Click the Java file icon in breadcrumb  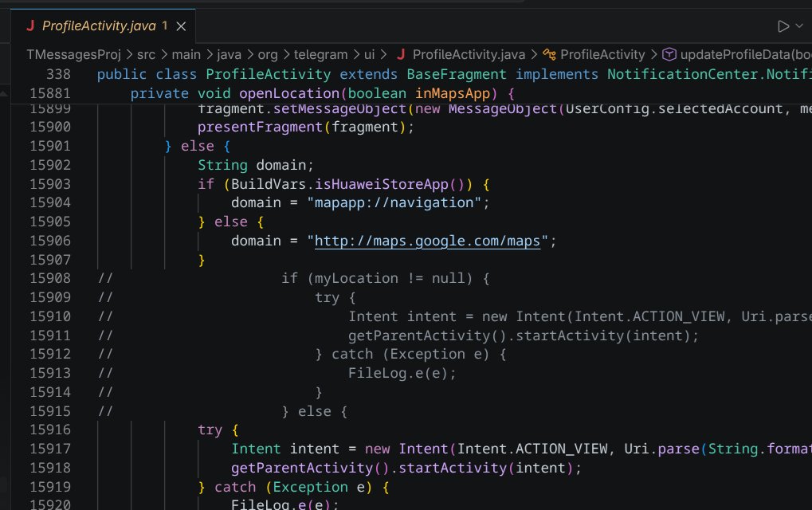tap(401, 54)
